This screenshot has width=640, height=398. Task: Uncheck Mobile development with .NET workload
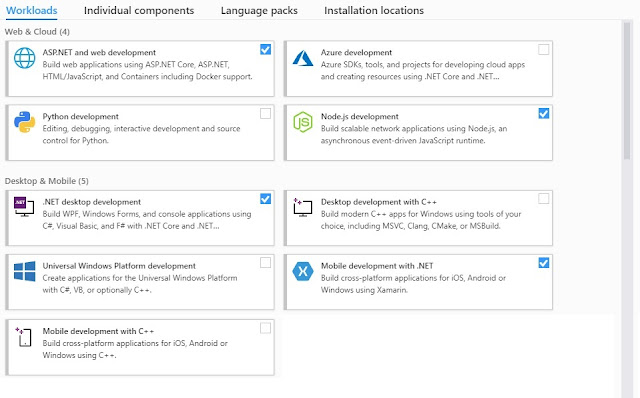point(544,263)
